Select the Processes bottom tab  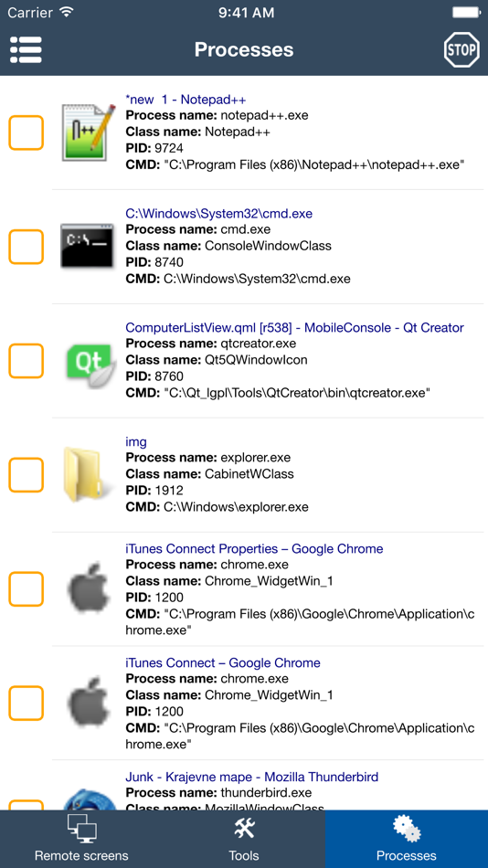click(x=407, y=839)
